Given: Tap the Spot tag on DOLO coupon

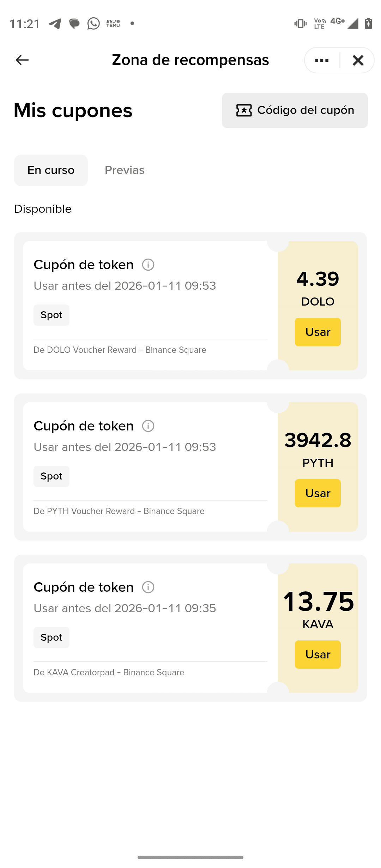Looking at the screenshot, I should [x=52, y=315].
